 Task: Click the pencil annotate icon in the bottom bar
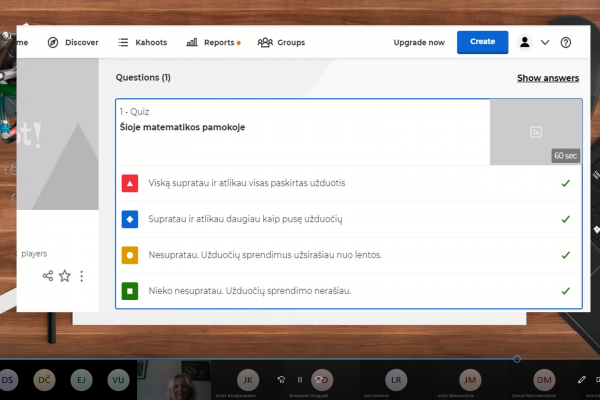point(582,380)
